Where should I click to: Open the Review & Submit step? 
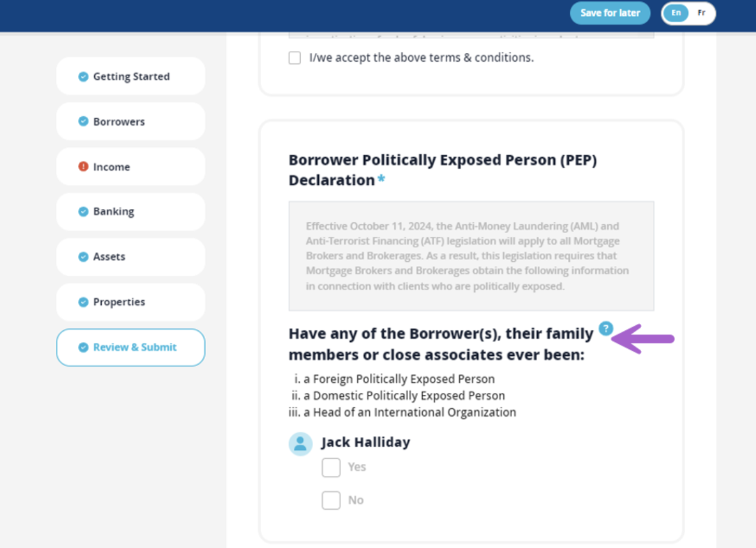pyautogui.click(x=131, y=347)
